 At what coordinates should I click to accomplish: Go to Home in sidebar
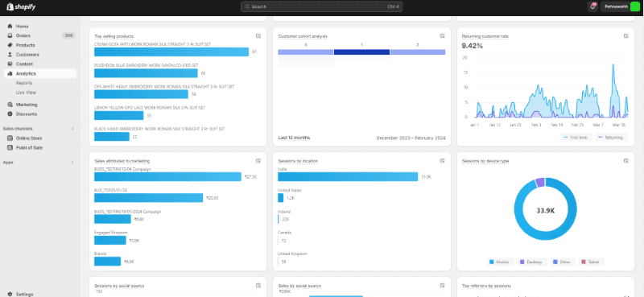point(23,27)
